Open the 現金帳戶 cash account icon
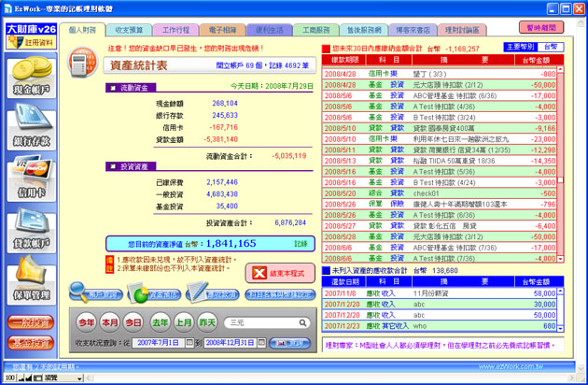 pyautogui.click(x=31, y=79)
